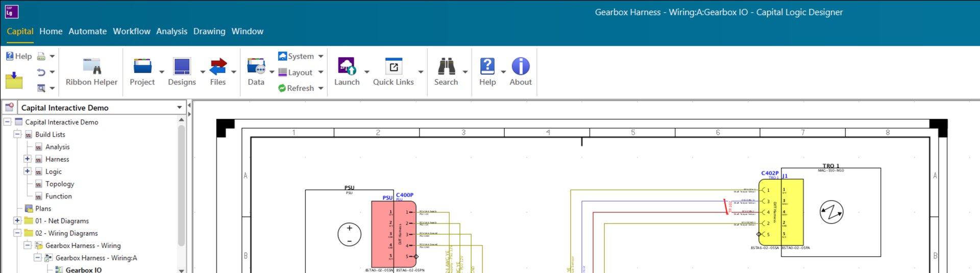This screenshot has height=273, width=980.
Task: Expand the Files dropdown arrow
Action: tap(234, 72)
